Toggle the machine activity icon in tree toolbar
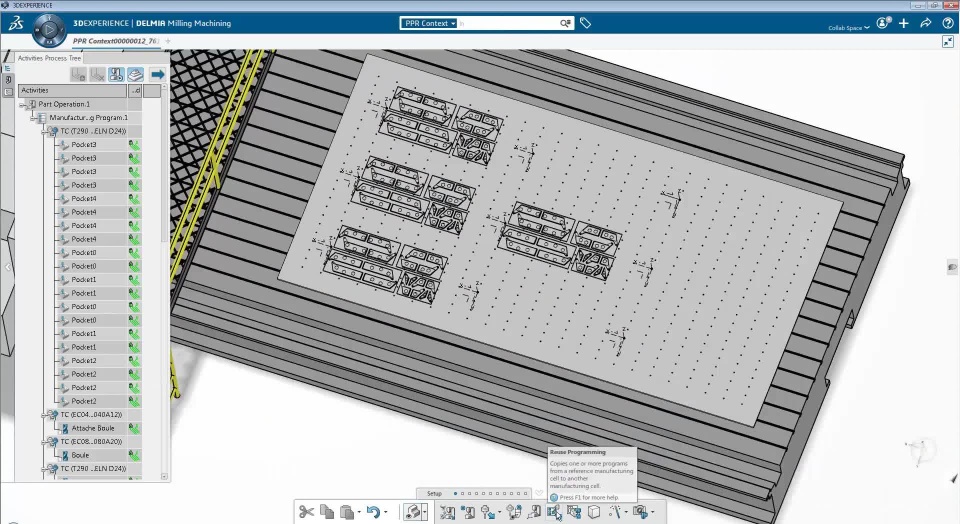960x524 pixels. pyautogui.click(x=116, y=75)
